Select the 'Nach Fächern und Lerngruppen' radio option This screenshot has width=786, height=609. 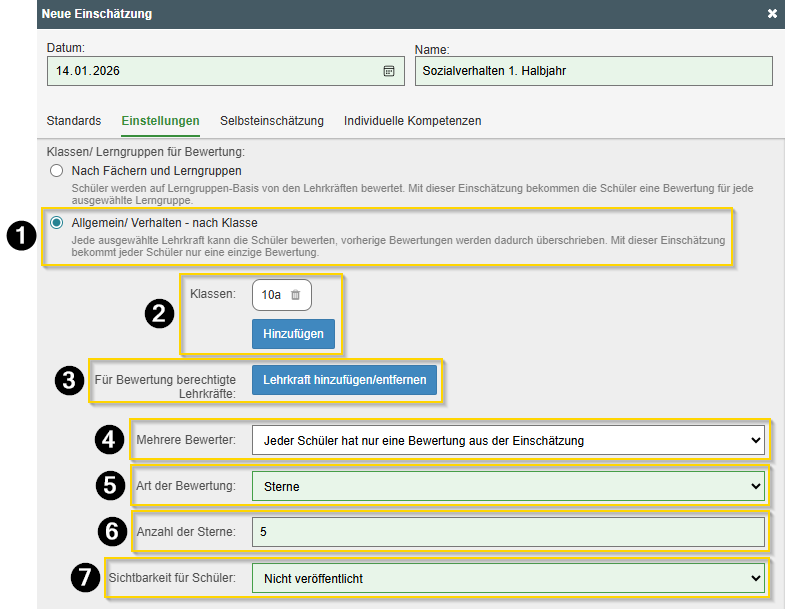click(x=57, y=171)
